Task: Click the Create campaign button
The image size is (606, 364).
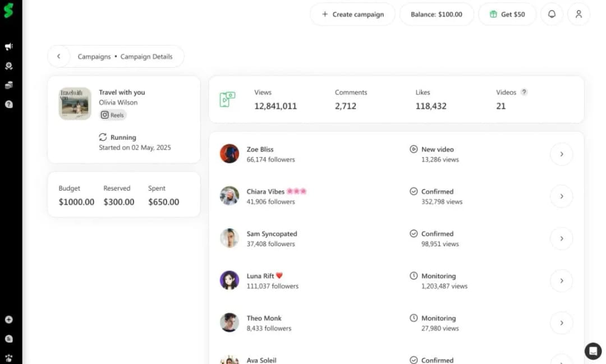Action: (x=352, y=14)
